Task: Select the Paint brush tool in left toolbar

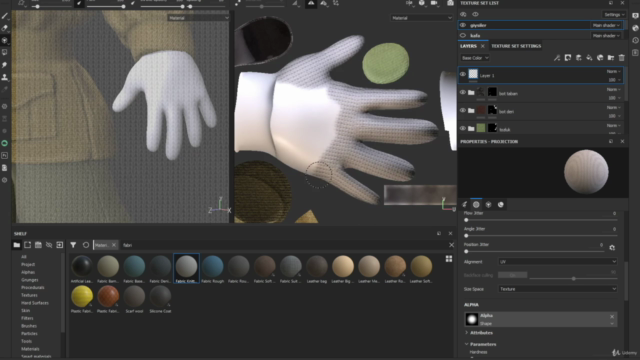Action: tap(4, 16)
